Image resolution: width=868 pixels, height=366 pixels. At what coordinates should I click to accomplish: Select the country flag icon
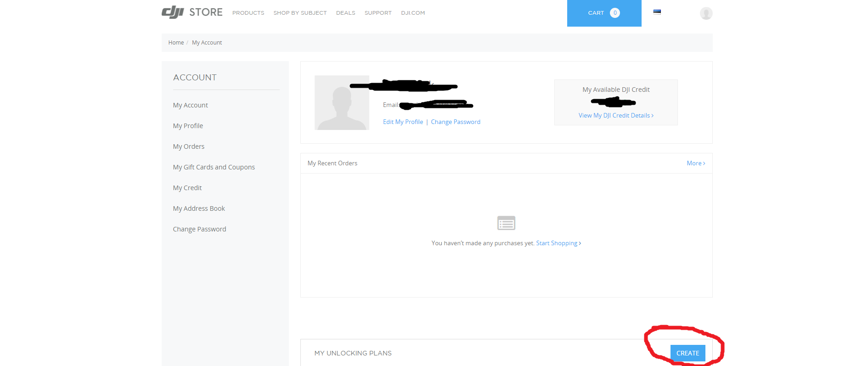tap(657, 12)
